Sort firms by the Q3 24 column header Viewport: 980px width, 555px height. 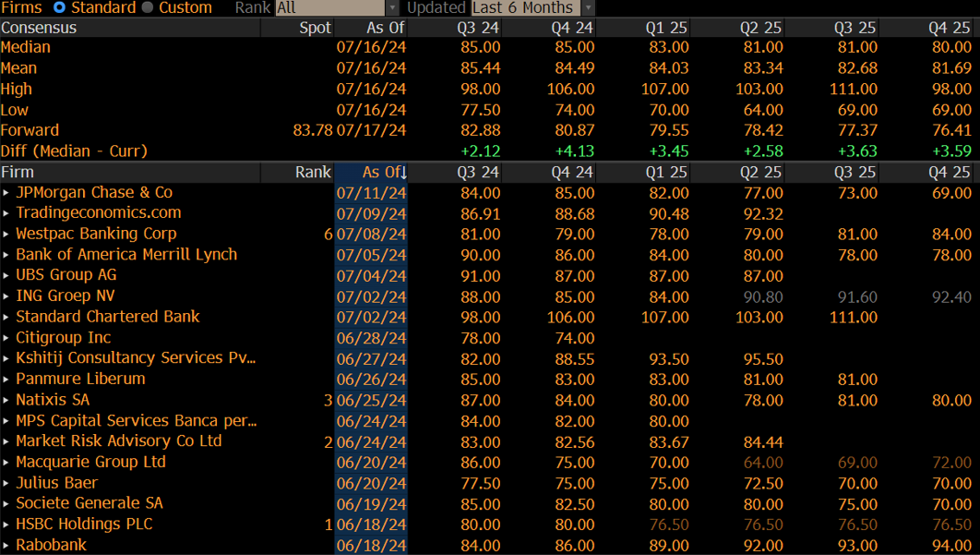(x=478, y=172)
